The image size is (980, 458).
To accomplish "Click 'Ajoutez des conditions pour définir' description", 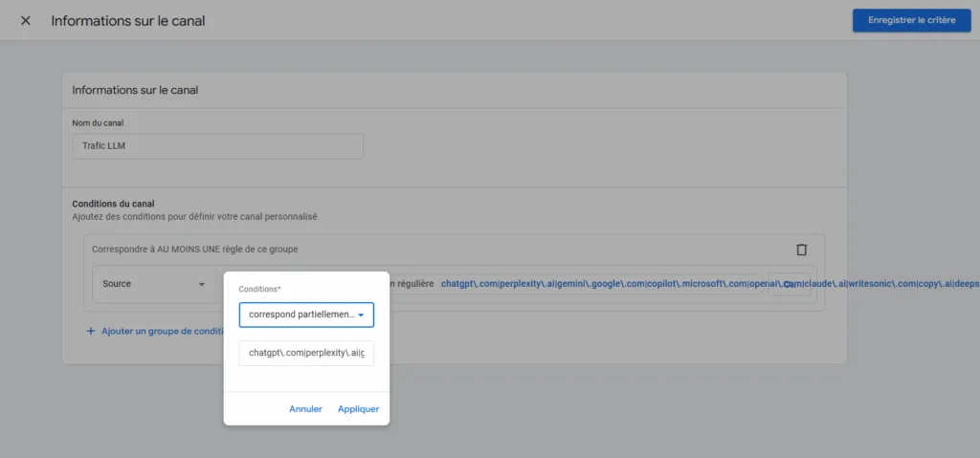I will tap(194, 217).
